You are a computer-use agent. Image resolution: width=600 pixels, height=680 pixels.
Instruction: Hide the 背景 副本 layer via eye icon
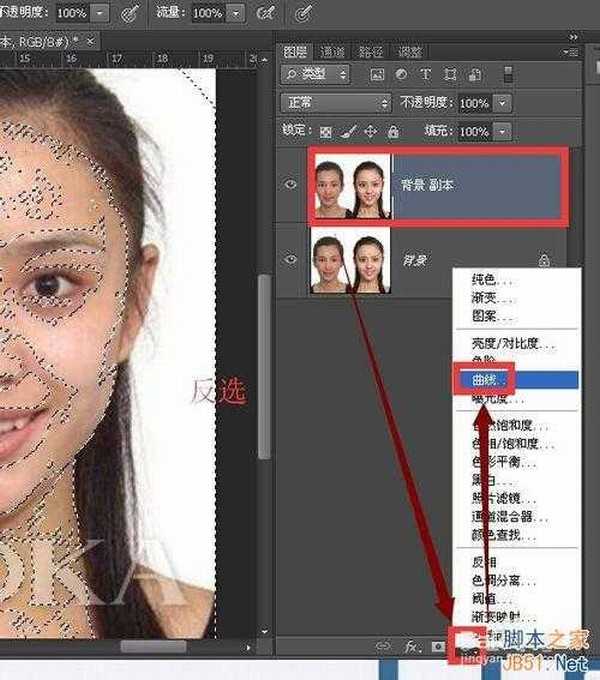point(291,184)
